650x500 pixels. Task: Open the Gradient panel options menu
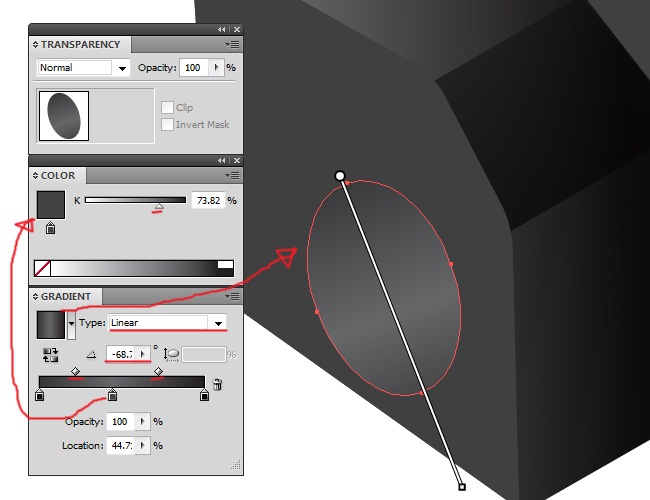tap(233, 296)
